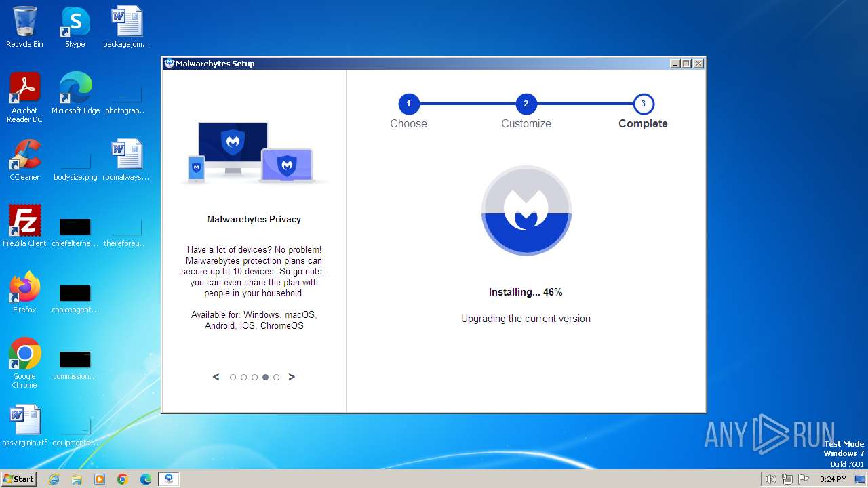Select the second carousel dot
The image size is (868, 488).
point(243,378)
